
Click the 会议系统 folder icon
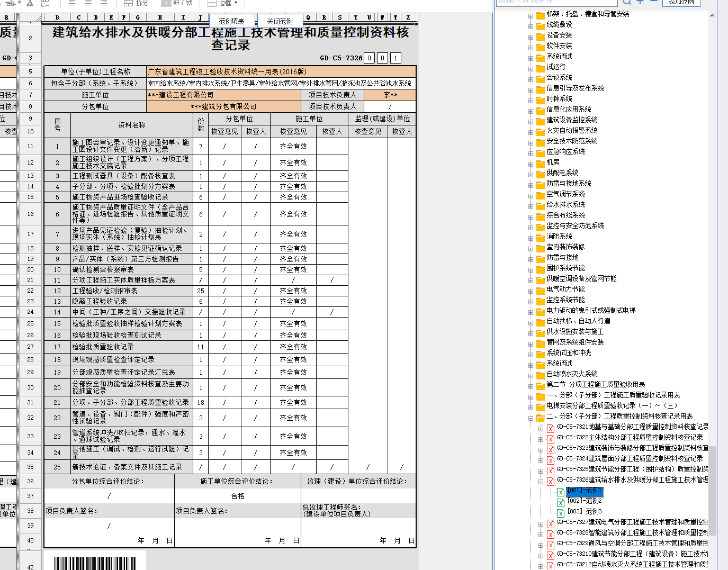point(540,78)
